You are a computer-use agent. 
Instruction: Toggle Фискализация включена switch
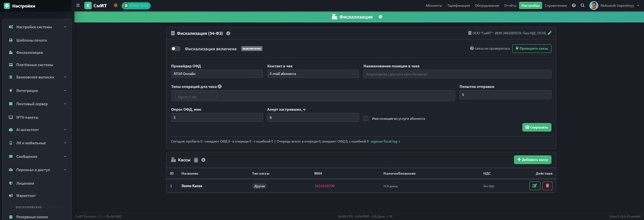pyautogui.click(x=176, y=49)
